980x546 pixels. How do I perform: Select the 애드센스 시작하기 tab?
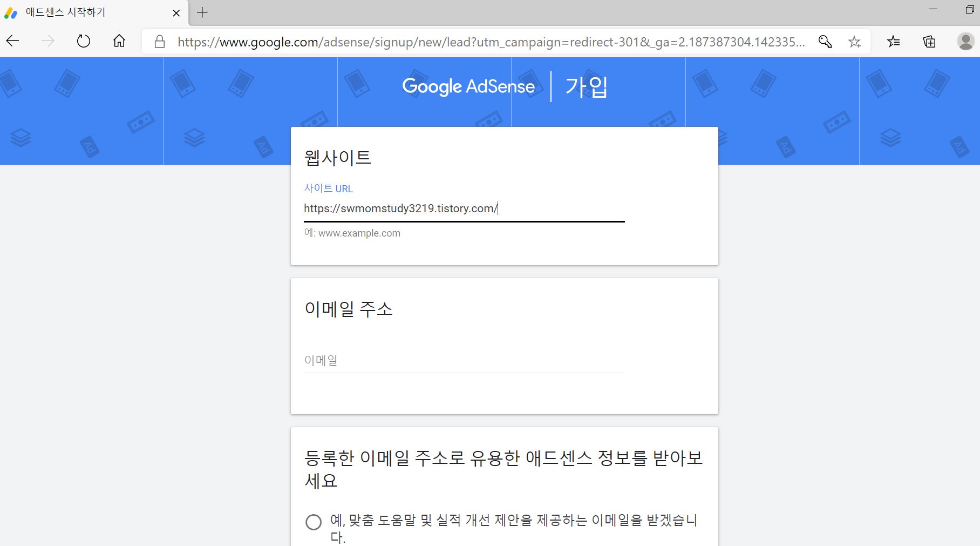(x=94, y=13)
